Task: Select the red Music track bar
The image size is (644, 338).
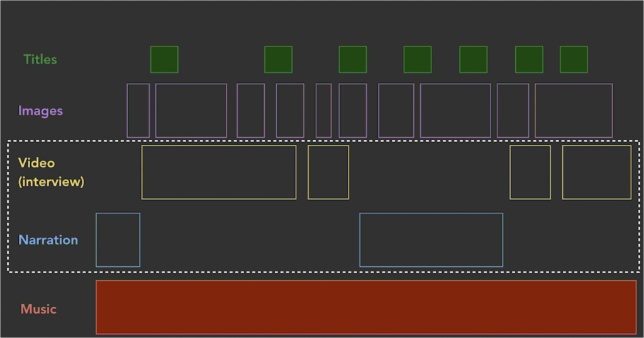Action: click(x=366, y=307)
